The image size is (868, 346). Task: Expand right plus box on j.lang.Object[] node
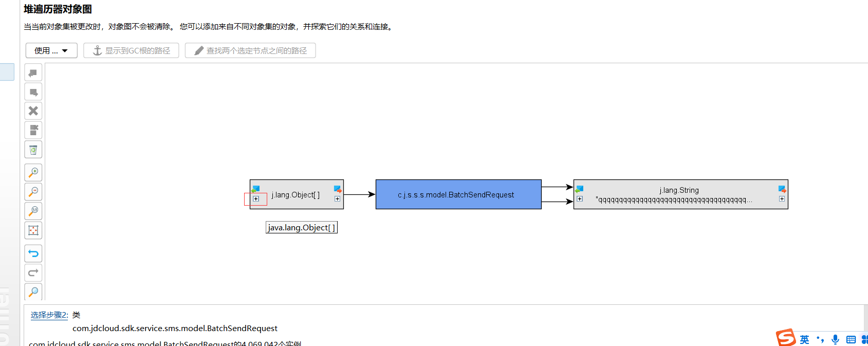tap(337, 199)
